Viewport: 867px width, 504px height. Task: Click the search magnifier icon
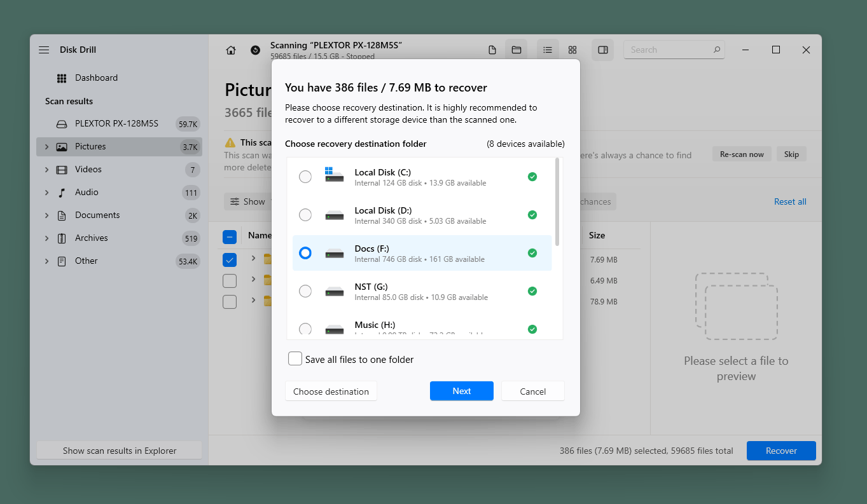(717, 50)
